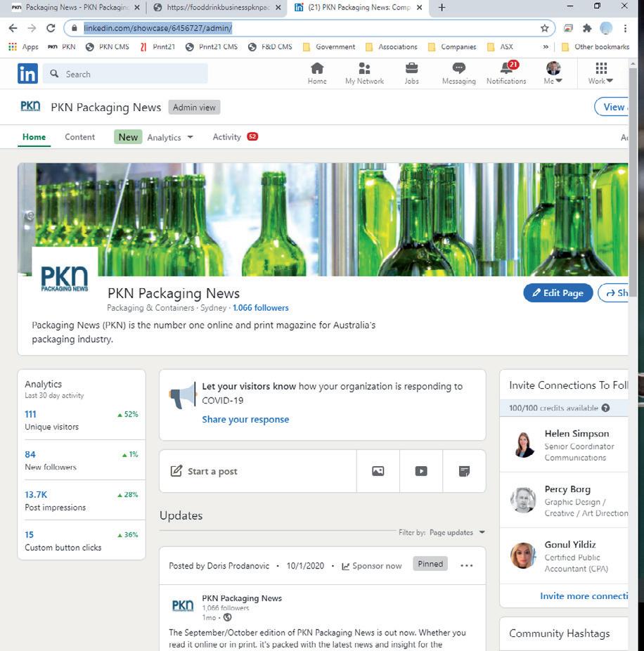
Task: Select the PKN LinkedIn browser tab
Action: click(358, 8)
